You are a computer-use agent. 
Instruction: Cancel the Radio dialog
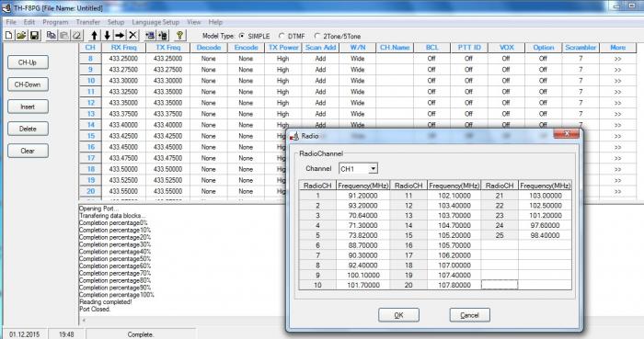pyautogui.click(x=469, y=315)
